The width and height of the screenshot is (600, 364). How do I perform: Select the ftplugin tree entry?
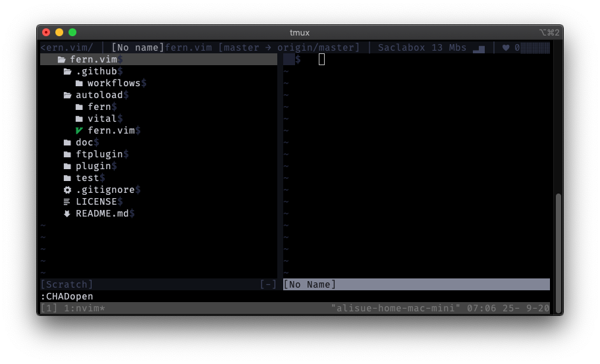[99, 154]
